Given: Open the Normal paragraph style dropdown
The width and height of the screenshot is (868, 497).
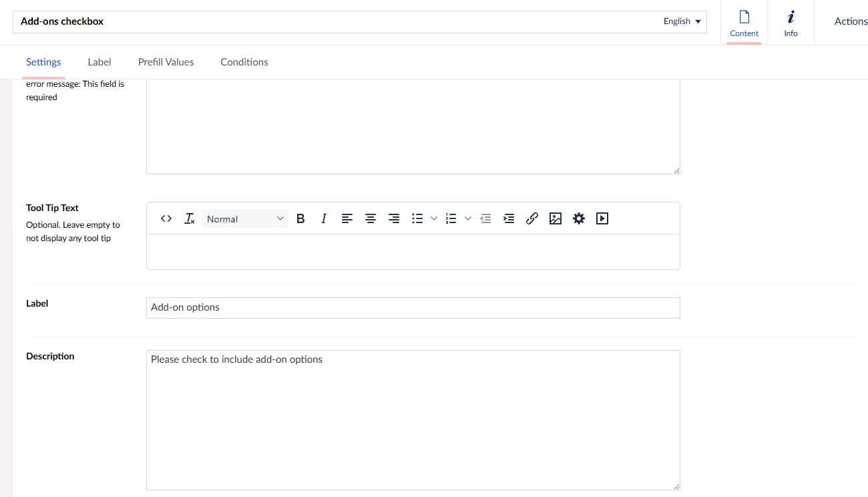Looking at the screenshot, I should pos(245,219).
